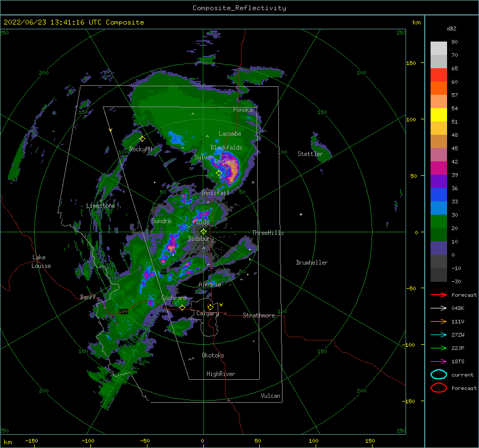Click the white 04DK arrow icon
Screen dimensions: 479x448
pyautogui.click(x=439, y=308)
